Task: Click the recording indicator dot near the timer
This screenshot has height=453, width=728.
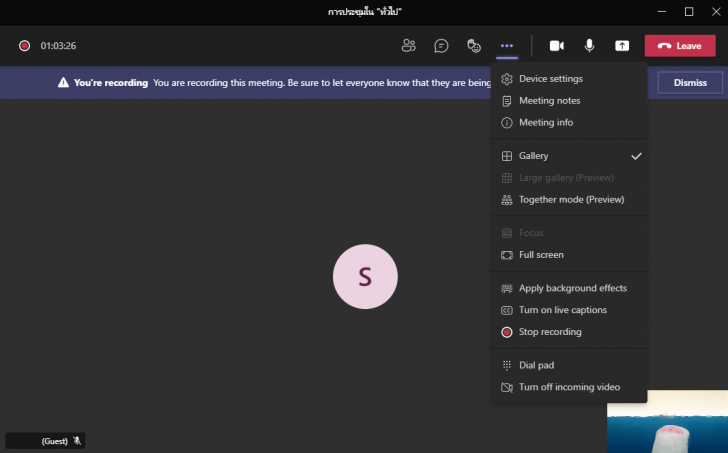Action: click(24, 45)
